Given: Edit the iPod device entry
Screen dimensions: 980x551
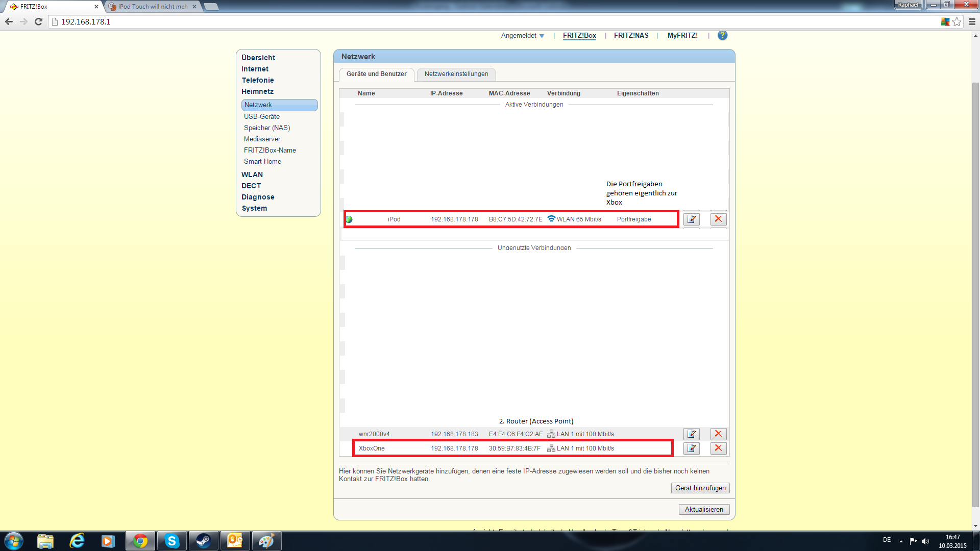Looking at the screenshot, I should 692,219.
